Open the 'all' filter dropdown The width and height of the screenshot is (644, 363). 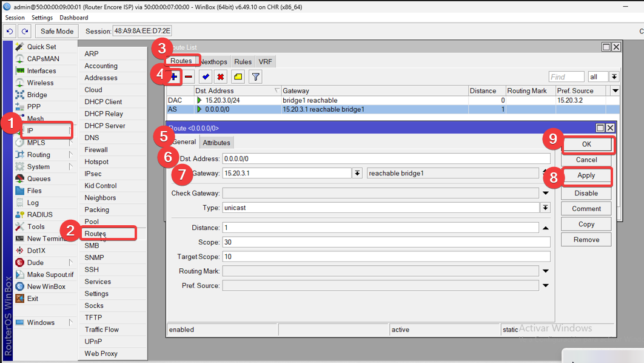point(614,76)
